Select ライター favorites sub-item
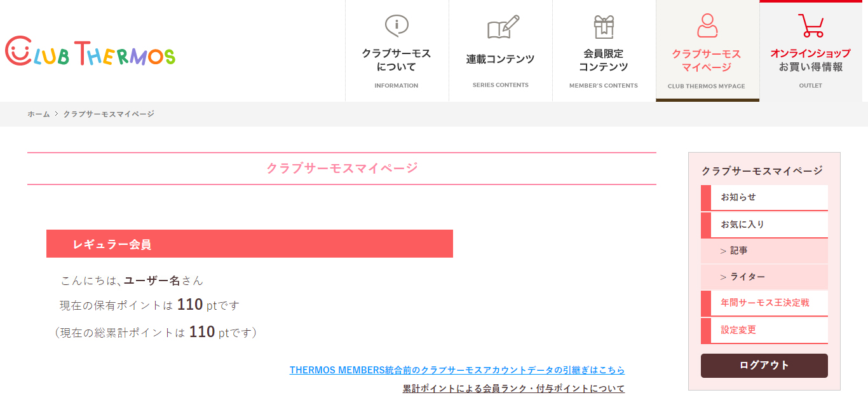This screenshot has width=868, height=402. pyautogui.click(x=764, y=277)
